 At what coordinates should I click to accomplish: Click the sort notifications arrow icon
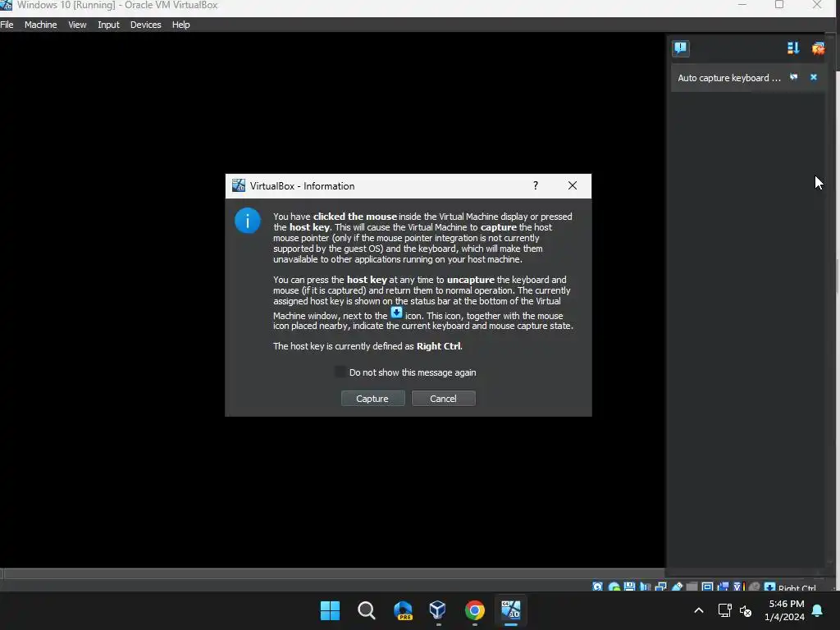click(793, 48)
